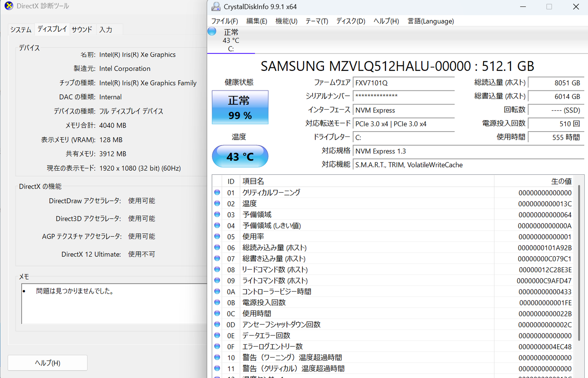This screenshot has height=378, width=588.
Task: Click the インターフェース field NVM Express
Action: pos(404,110)
